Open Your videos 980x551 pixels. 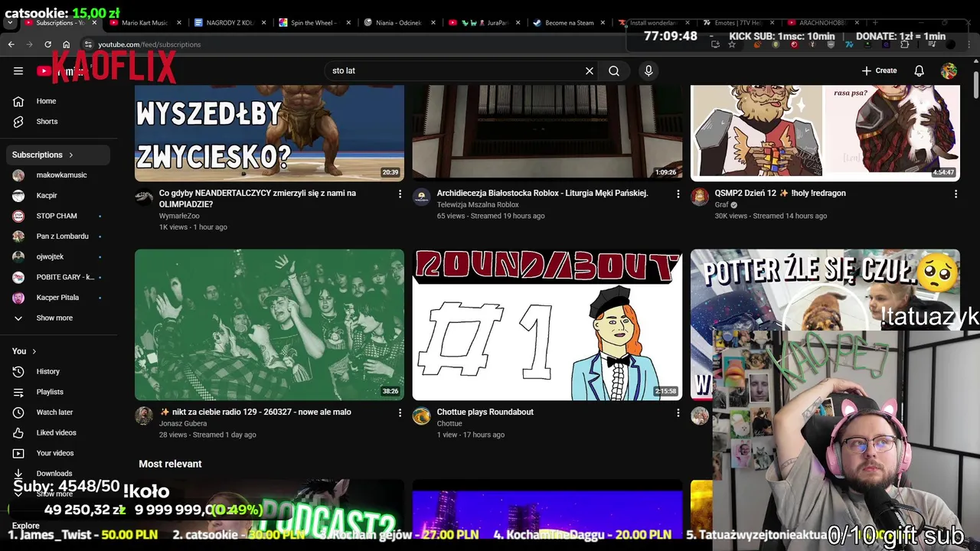55,453
